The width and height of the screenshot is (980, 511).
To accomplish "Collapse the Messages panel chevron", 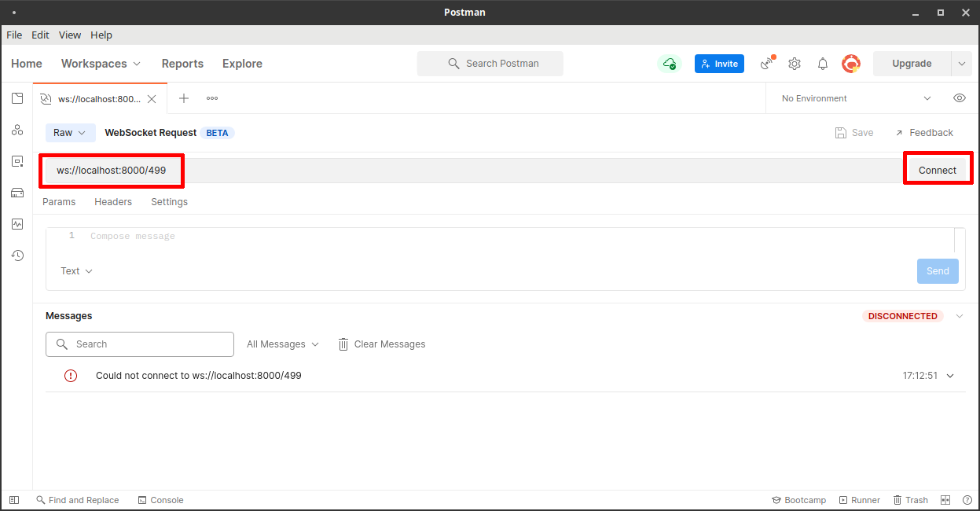I will (959, 316).
